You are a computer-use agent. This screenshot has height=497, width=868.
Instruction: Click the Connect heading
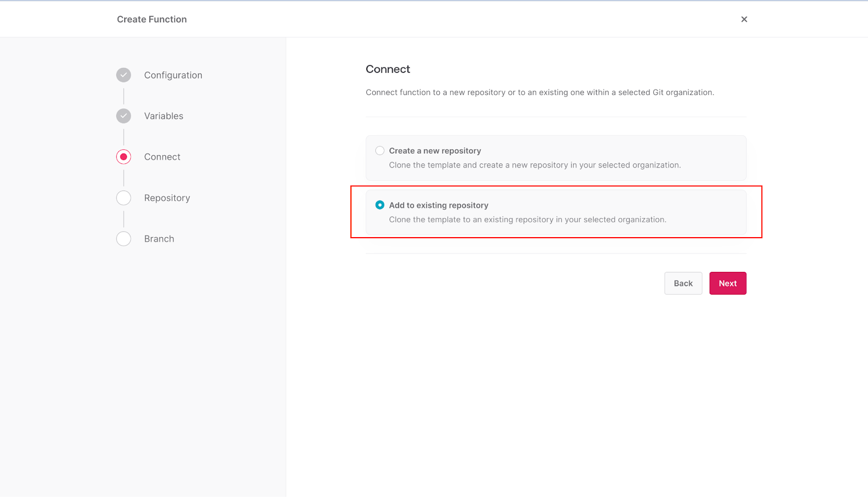click(x=388, y=69)
